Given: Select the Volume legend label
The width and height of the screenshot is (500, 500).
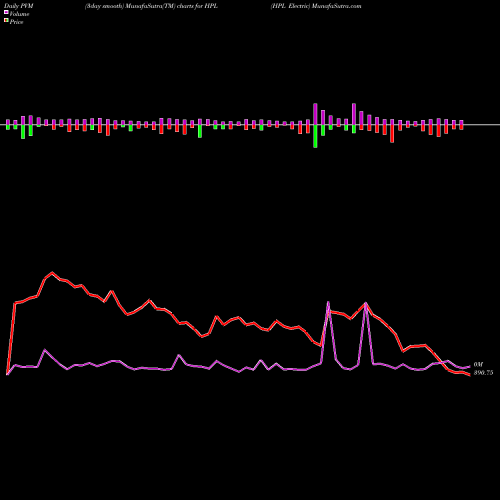Looking at the screenshot, I should point(19,14).
